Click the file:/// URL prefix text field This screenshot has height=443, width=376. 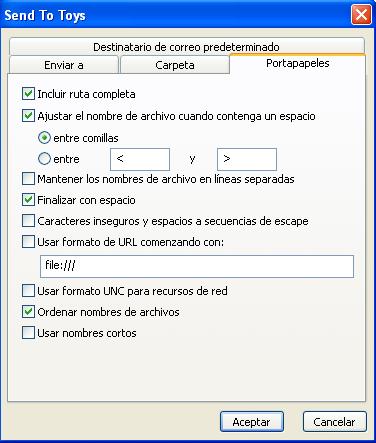(x=197, y=266)
